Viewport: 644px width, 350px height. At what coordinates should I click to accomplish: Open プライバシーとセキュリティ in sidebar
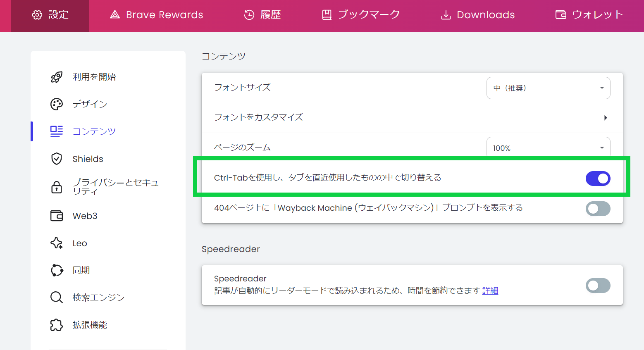click(x=116, y=187)
